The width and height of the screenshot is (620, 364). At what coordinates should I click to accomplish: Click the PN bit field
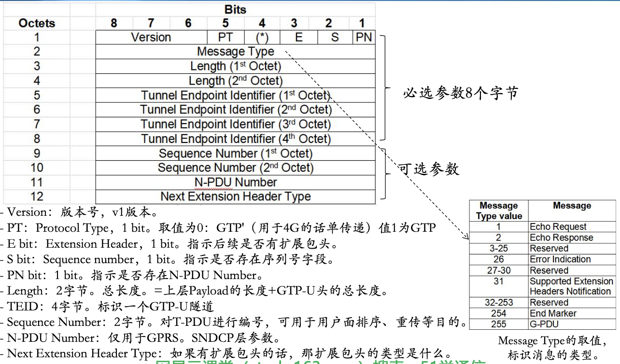pyautogui.click(x=365, y=37)
